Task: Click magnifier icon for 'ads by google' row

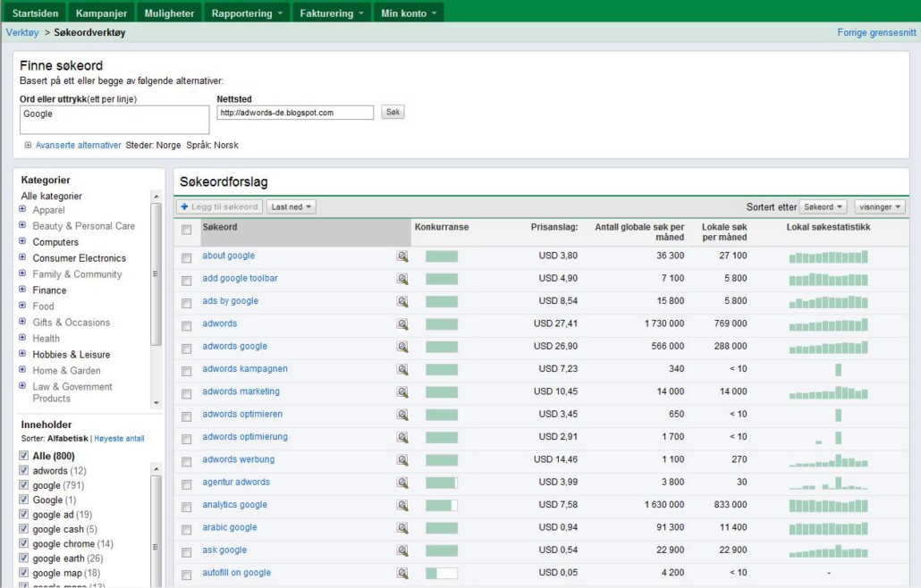Action: pos(402,302)
